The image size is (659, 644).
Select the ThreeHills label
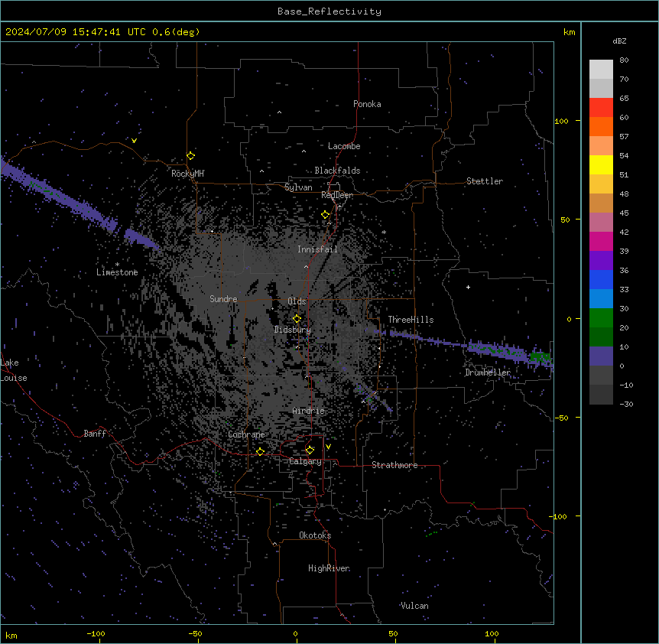point(411,320)
